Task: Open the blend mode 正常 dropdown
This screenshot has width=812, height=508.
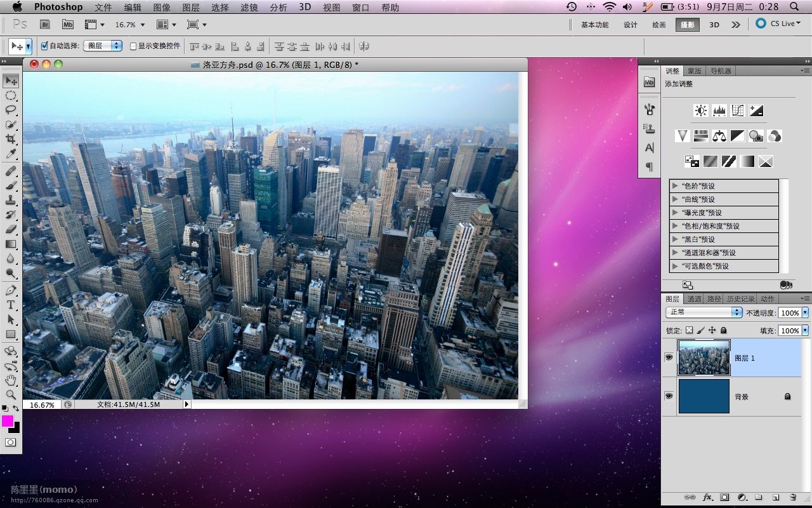Action: (x=704, y=312)
